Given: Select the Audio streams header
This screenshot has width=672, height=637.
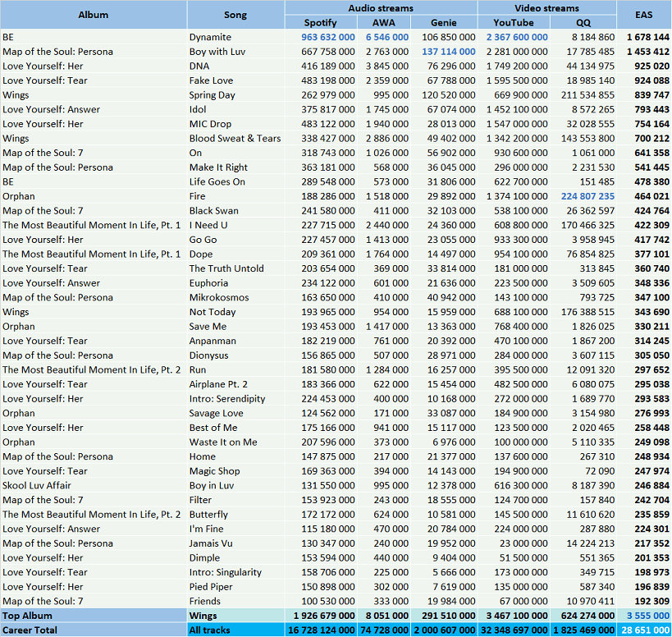Looking at the screenshot, I should pyautogui.click(x=381, y=7).
